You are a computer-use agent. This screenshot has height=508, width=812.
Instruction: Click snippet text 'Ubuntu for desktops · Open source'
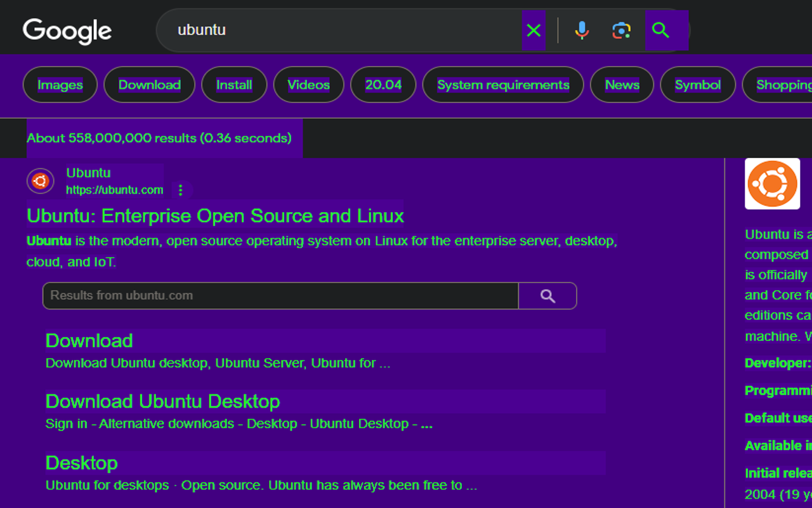[154, 486]
